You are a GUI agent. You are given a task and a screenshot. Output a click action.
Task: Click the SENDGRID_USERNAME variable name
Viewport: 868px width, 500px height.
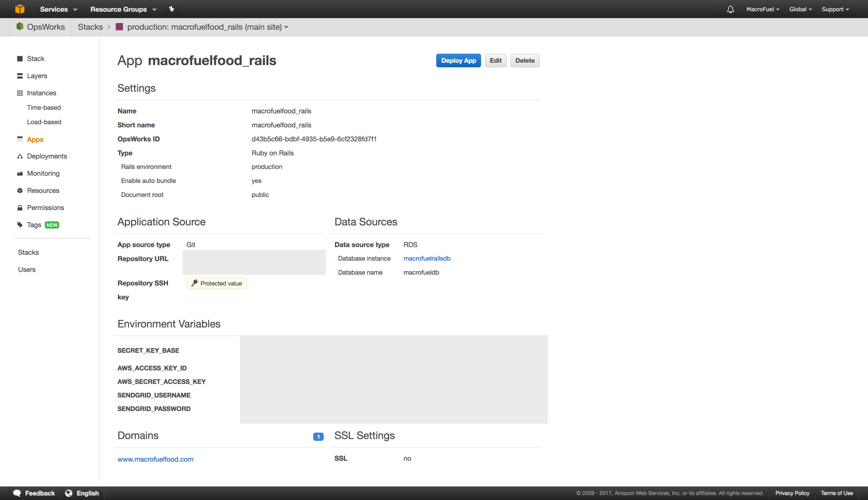coord(154,395)
